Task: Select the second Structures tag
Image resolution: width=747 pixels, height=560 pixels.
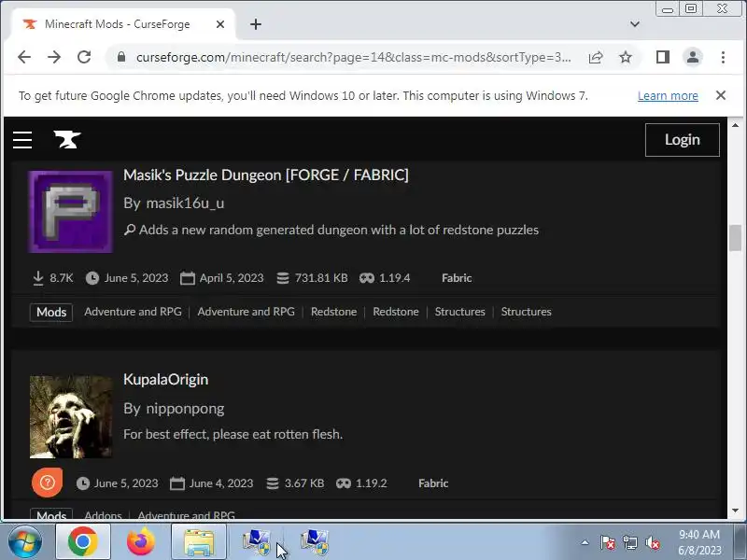Action: (x=526, y=312)
